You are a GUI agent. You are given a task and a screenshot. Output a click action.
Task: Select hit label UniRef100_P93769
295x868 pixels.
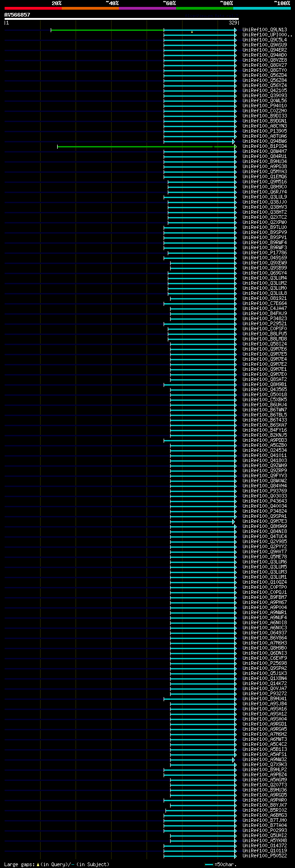tap(265, 491)
